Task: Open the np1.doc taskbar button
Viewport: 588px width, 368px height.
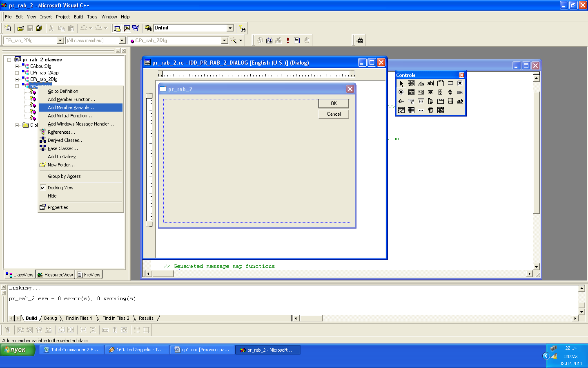Action: 202,350
